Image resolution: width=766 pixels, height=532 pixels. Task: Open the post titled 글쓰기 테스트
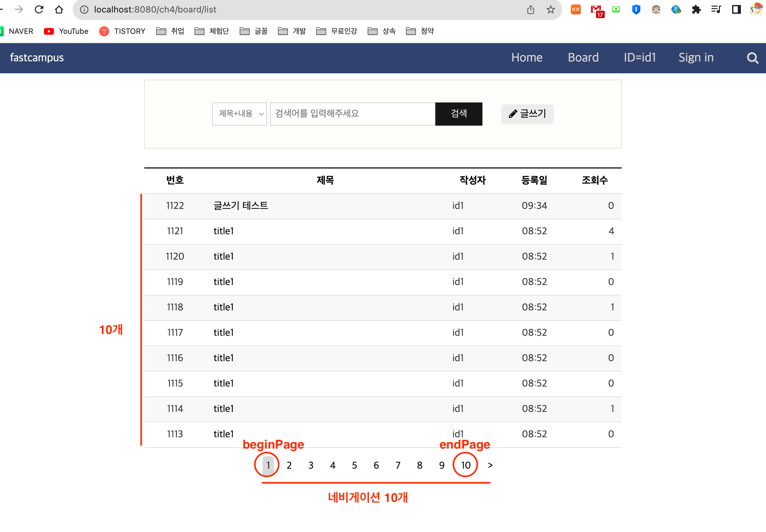[241, 205]
